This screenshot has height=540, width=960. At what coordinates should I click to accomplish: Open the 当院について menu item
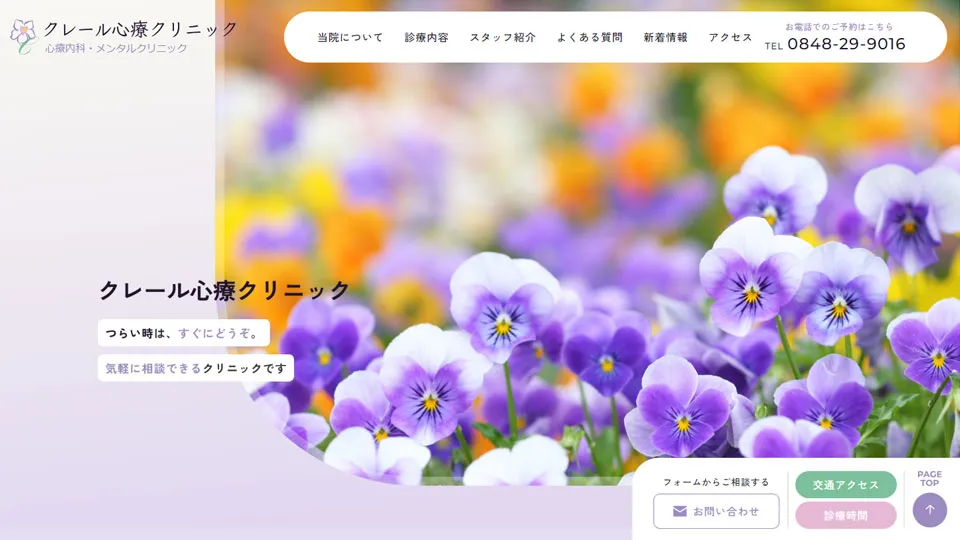350,38
